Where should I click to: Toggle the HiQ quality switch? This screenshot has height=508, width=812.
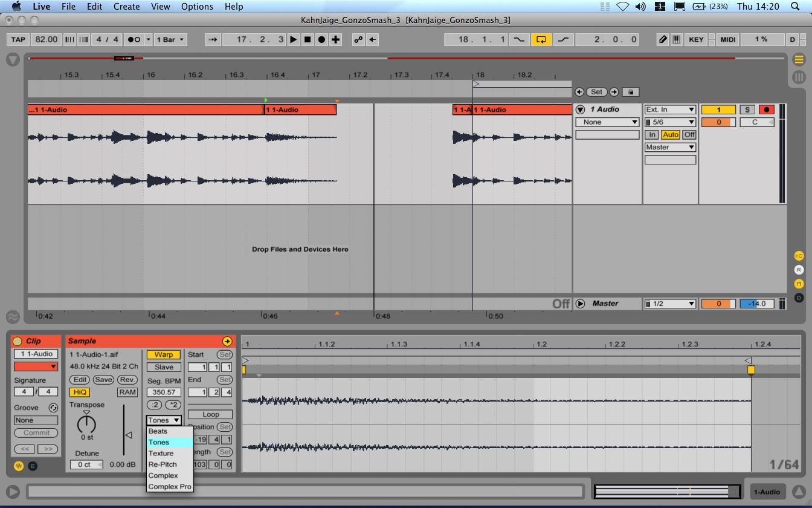80,392
